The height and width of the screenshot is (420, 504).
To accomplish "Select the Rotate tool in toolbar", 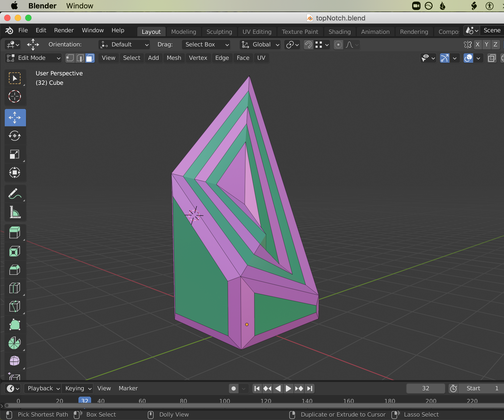I will 15,136.
